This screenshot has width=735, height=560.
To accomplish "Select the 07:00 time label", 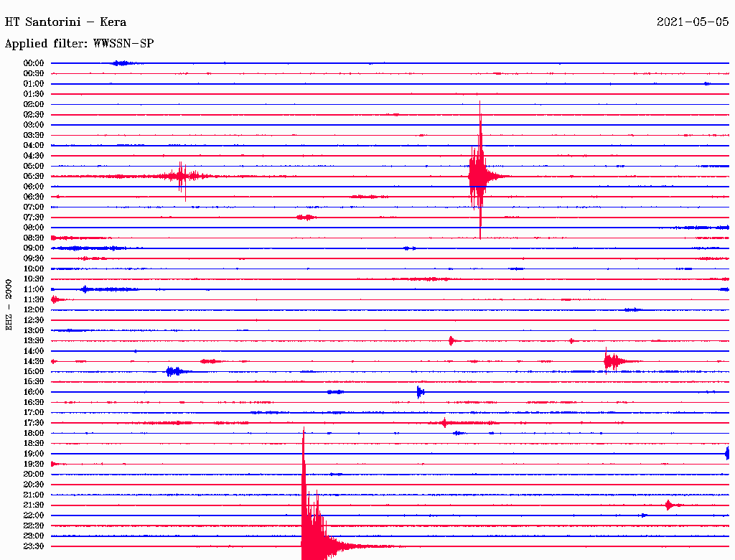I will click(34, 207).
